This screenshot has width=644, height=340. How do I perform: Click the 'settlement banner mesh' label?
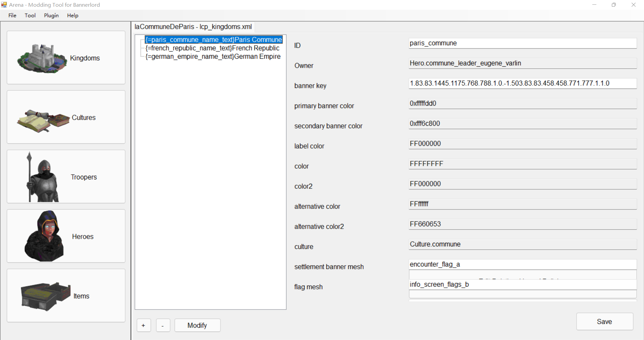click(329, 267)
